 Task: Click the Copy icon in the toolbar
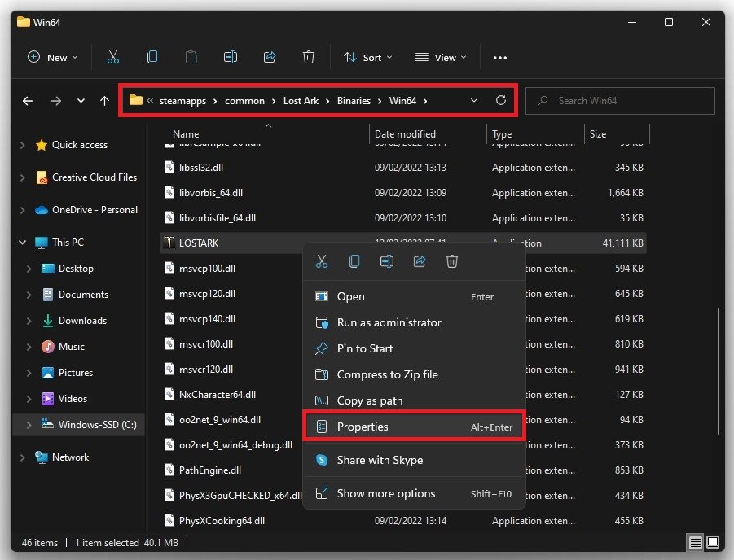(152, 57)
